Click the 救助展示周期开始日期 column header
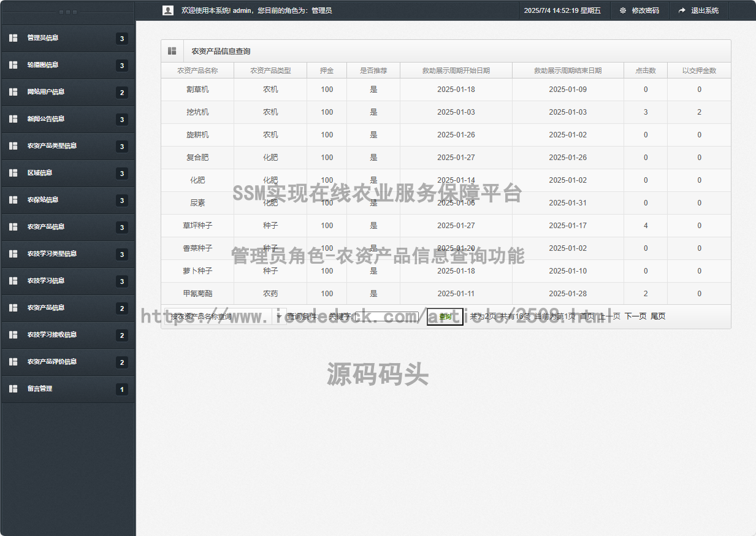 coord(456,71)
